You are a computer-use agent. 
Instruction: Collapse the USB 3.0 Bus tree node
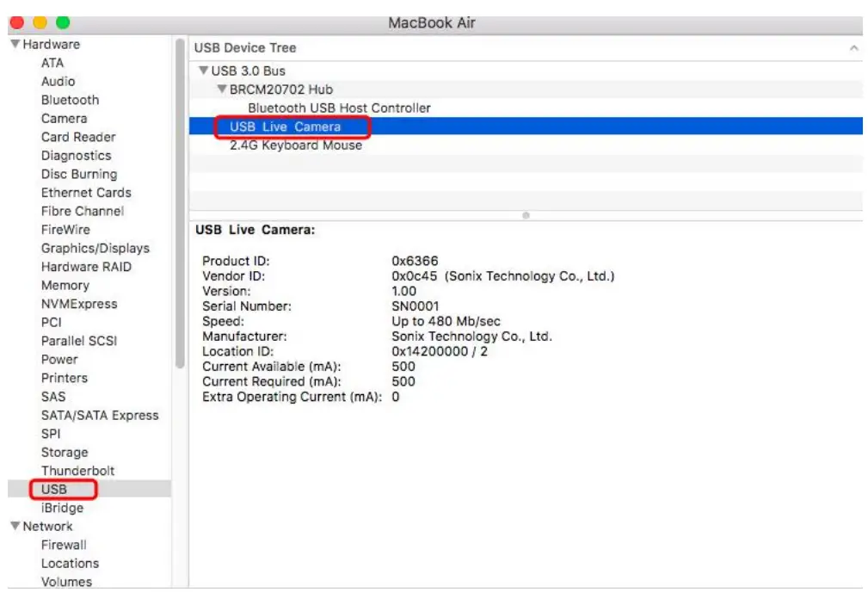204,71
